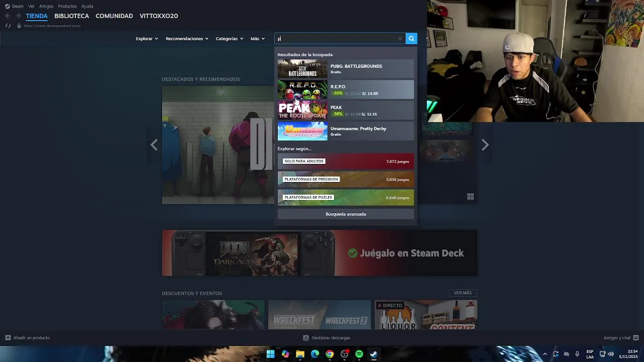Image resolution: width=644 pixels, height=362 pixels.
Task: Click VER MÁS in Descuentos y Eventos
Action: (x=462, y=293)
